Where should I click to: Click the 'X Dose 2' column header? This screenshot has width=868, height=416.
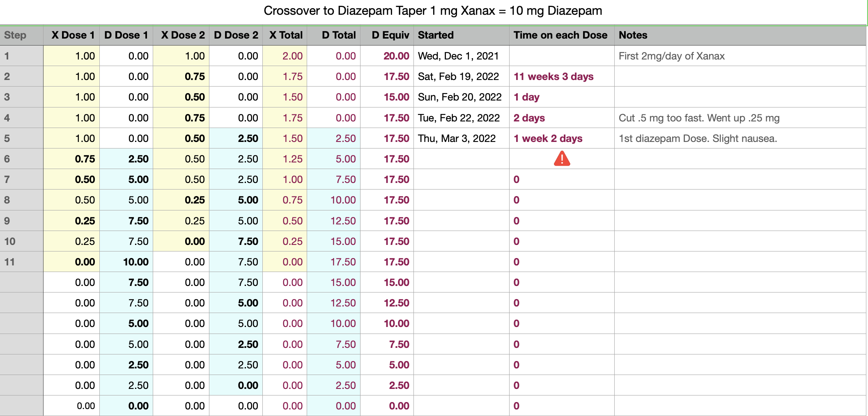click(181, 35)
